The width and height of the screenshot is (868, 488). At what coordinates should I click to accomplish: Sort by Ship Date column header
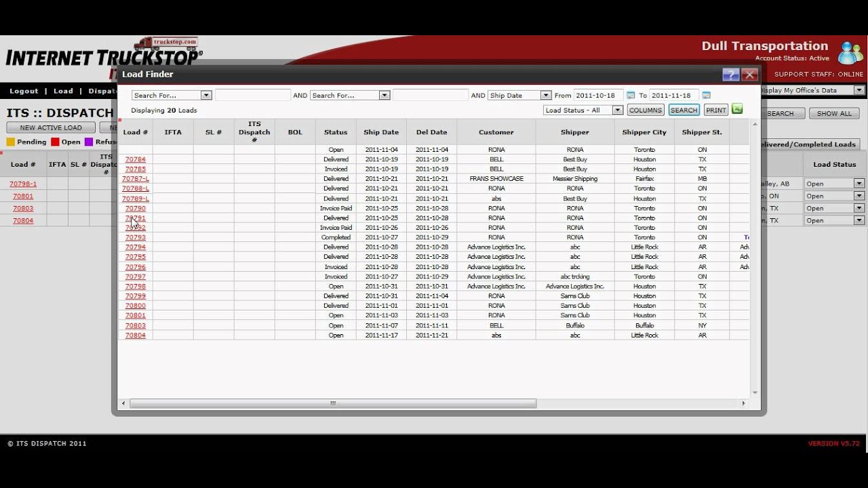click(x=381, y=132)
